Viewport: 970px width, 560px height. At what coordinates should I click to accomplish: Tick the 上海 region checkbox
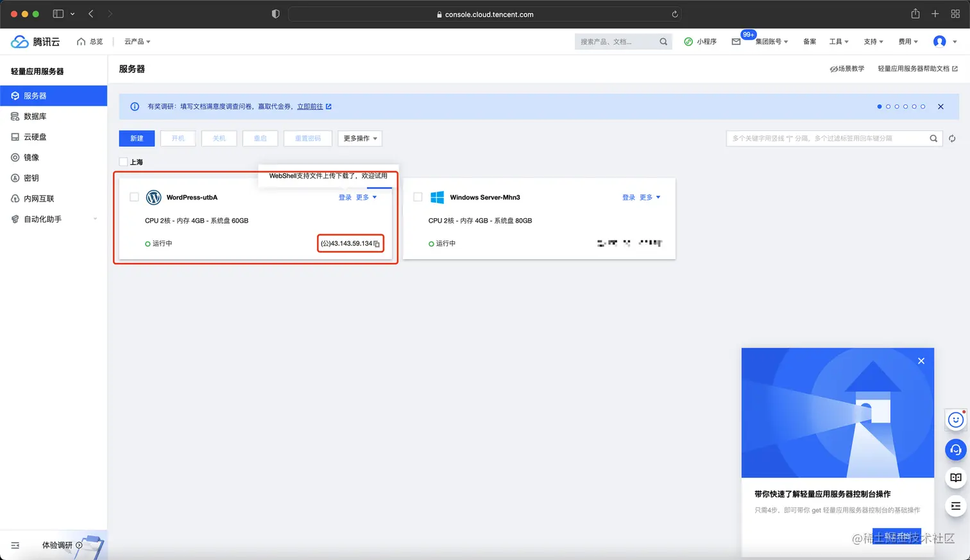tap(123, 162)
